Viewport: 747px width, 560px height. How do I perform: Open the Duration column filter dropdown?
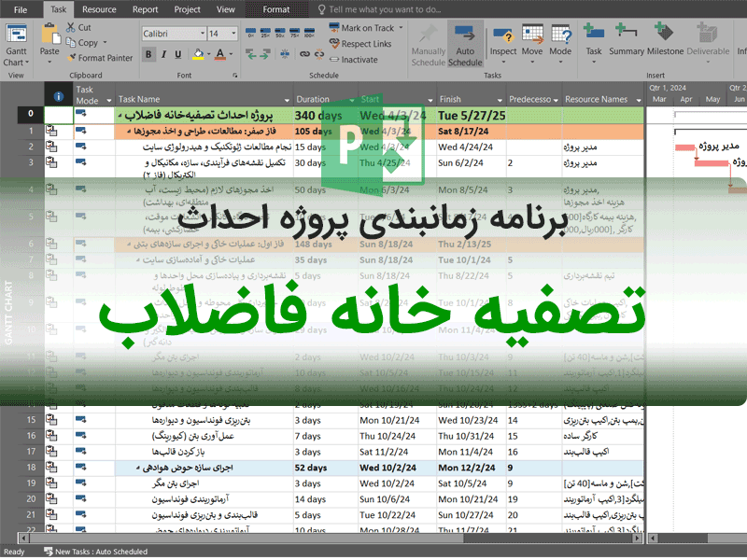pyautogui.click(x=349, y=99)
